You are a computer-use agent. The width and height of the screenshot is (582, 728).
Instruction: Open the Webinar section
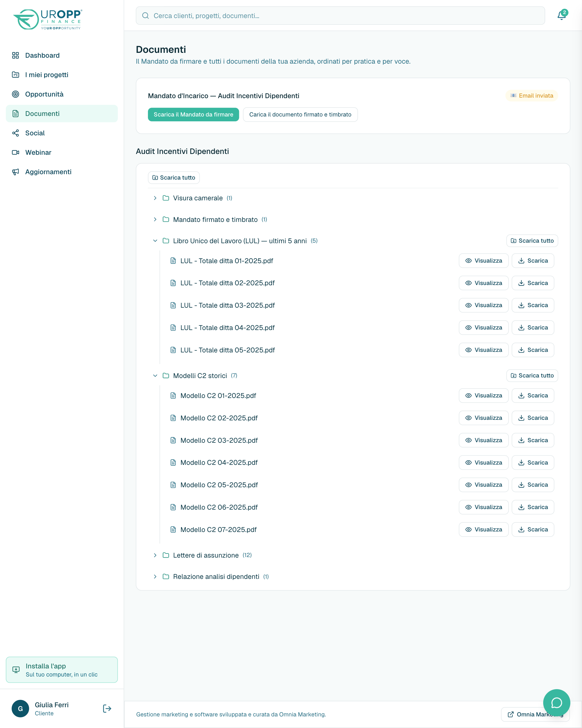click(62, 152)
